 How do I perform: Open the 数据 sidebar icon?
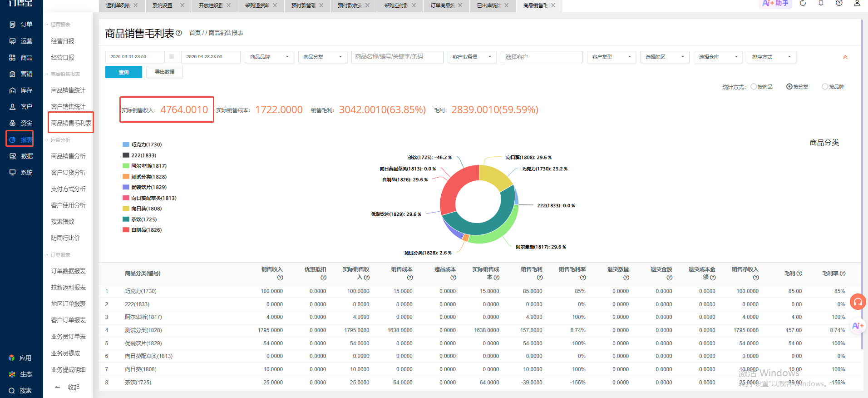(x=13, y=156)
